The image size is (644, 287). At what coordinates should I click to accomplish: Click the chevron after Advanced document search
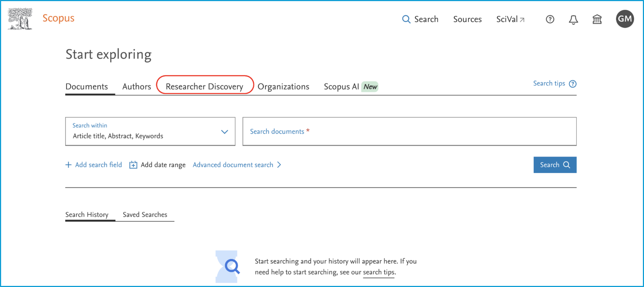[x=279, y=165]
